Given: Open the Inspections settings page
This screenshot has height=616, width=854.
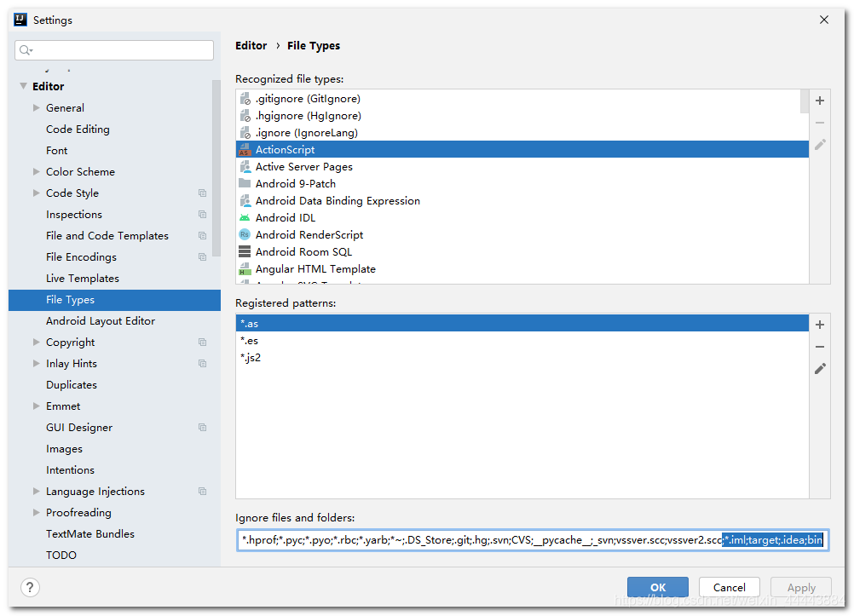Looking at the screenshot, I should [x=74, y=215].
